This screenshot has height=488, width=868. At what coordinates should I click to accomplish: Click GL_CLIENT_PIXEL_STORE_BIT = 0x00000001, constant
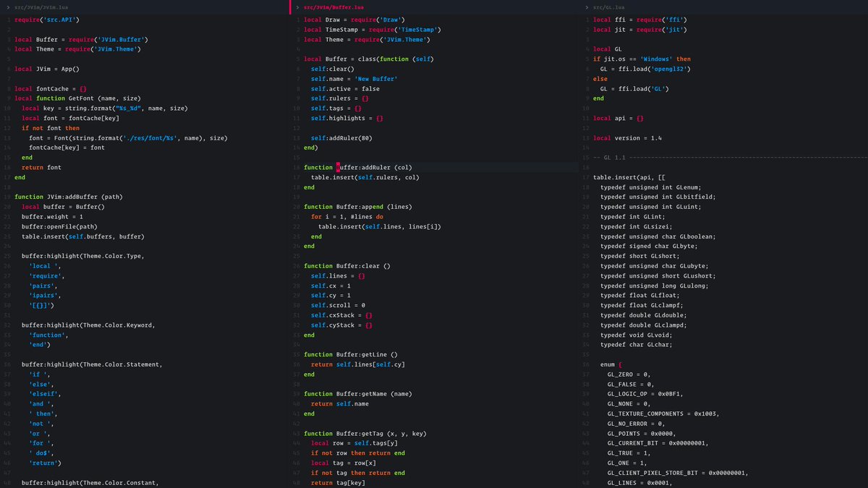(678, 473)
